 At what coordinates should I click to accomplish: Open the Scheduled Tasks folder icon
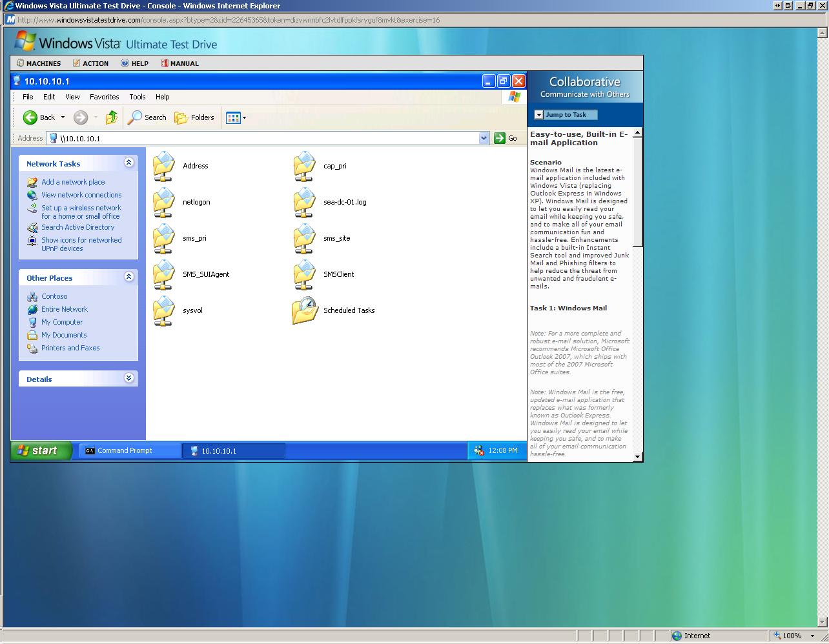(x=305, y=310)
